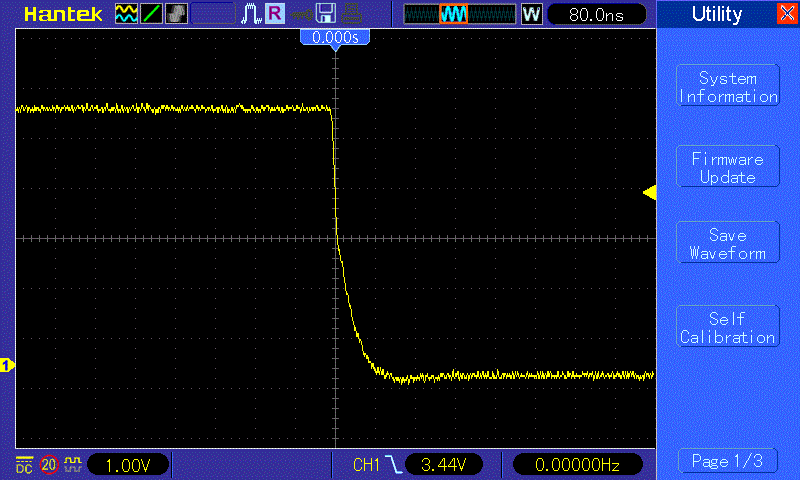Close the Utility menu panel
This screenshot has width=800, height=480.
point(786,14)
